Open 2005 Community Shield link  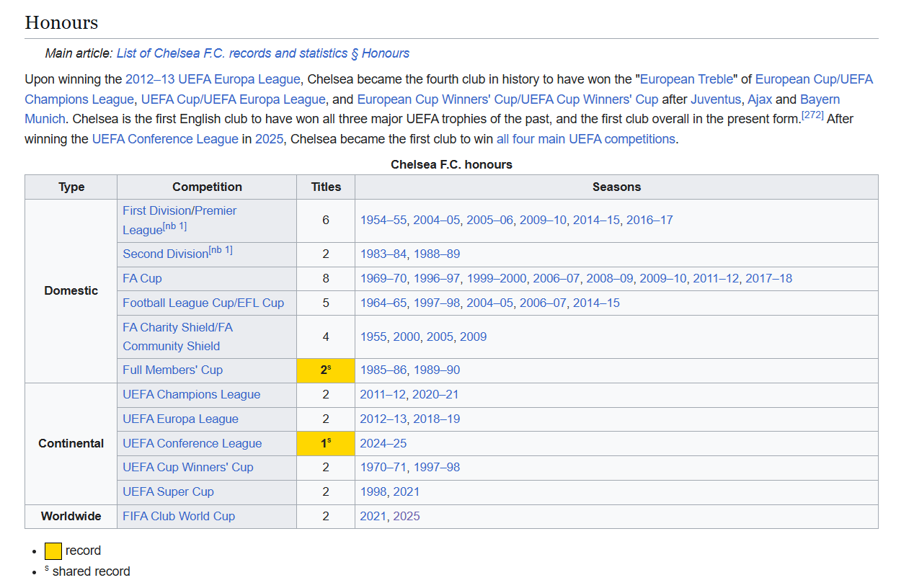point(440,337)
